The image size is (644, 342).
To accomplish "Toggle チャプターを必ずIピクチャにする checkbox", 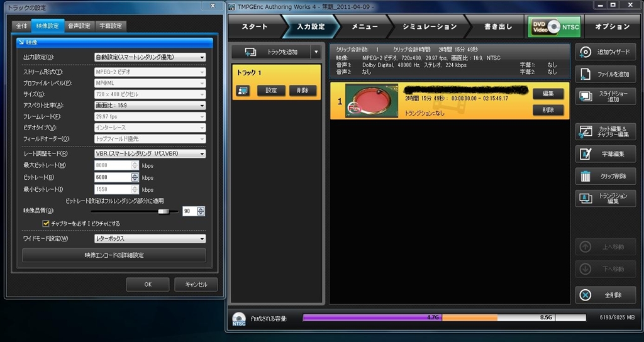I will pyautogui.click(x=46, y=224).
